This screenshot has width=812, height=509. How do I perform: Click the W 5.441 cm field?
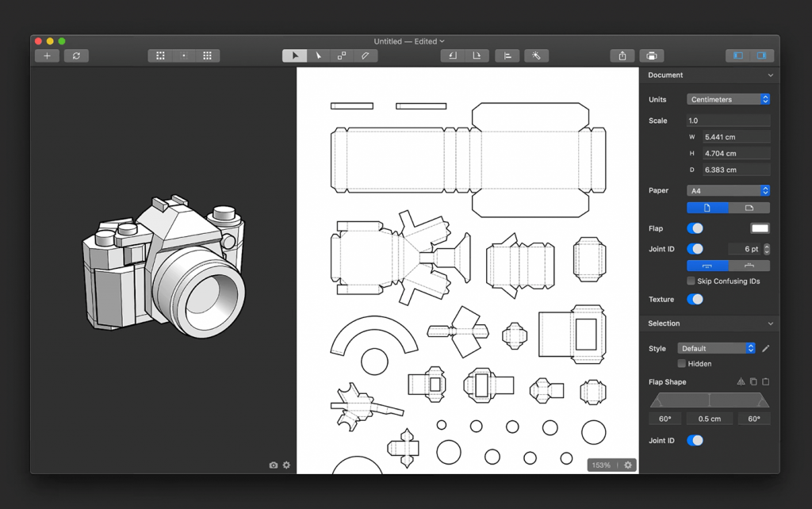tap(737, 137)
